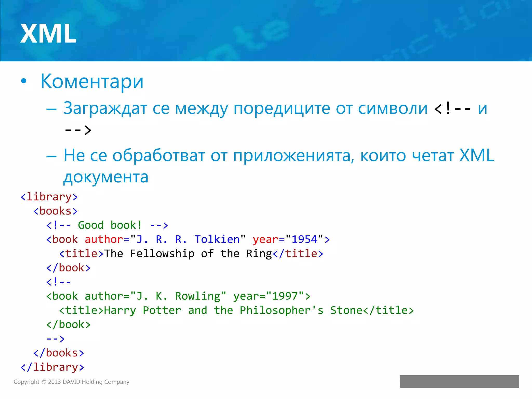The height and width of the screenshot is (399, 532).
Task: Click the opening <library> tag
Action: pyautogui.click(x=49, y=197)
